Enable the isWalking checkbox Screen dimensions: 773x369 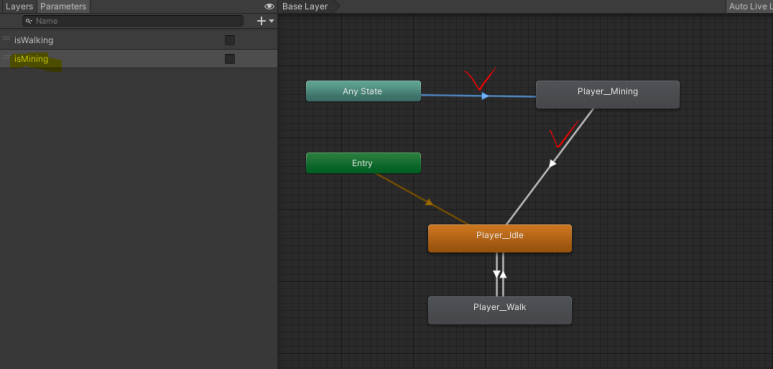tap(230, 40)
